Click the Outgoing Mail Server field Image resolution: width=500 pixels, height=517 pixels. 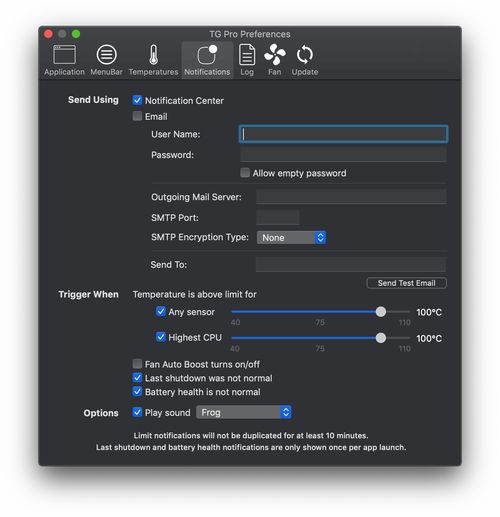351,197
